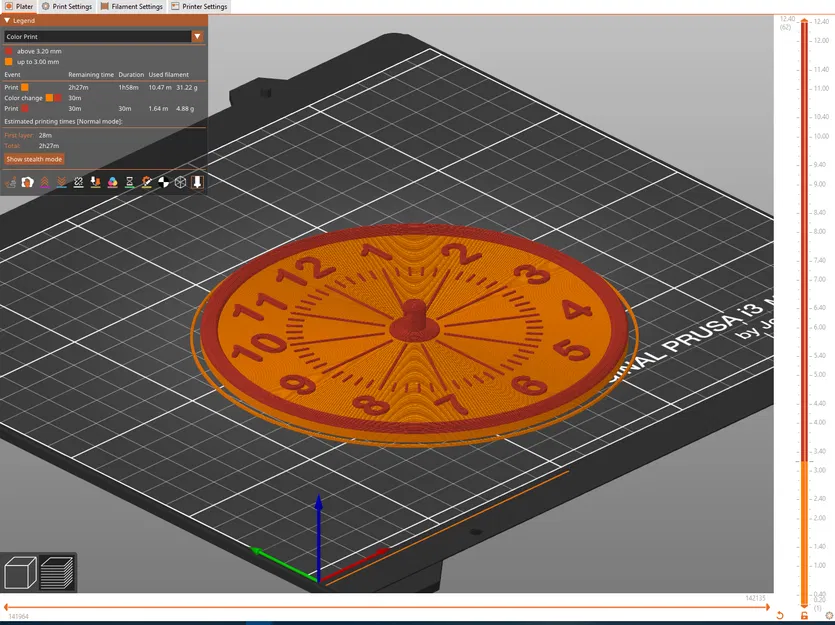Screen dimensions: 835x625
Task: Click the reset/undo arrow below vertical slider
Action: click(x=780, y=615)
